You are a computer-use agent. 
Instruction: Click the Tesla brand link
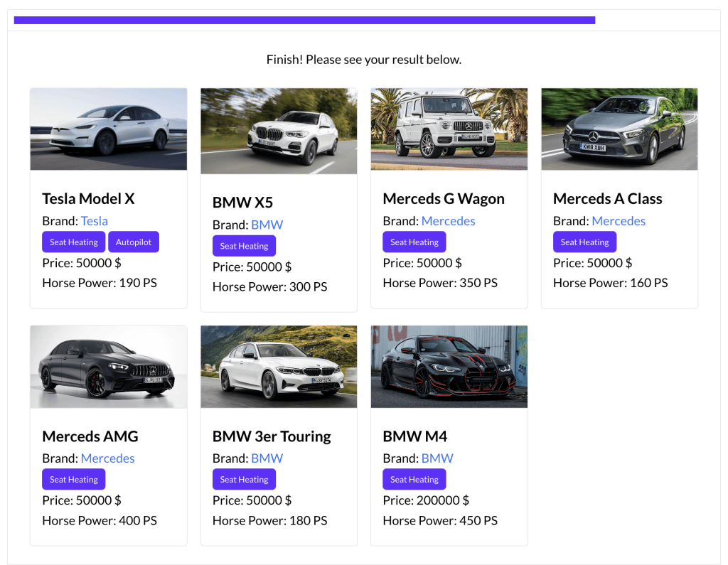coord(95,221)
